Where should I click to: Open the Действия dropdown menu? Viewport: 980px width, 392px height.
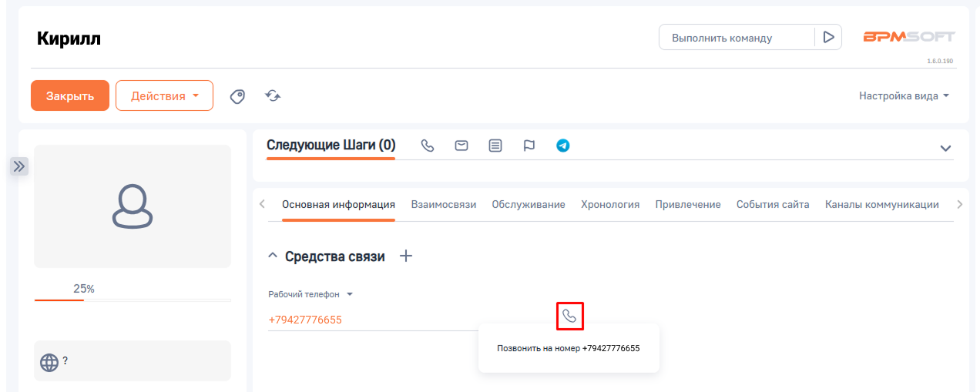164,96
